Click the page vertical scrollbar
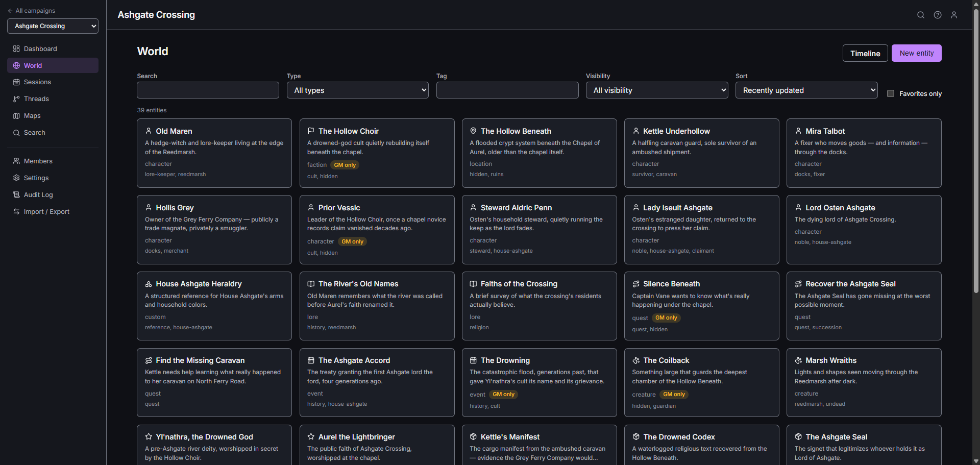This screenshot has height=465, width=980. [x=976, y=151]
